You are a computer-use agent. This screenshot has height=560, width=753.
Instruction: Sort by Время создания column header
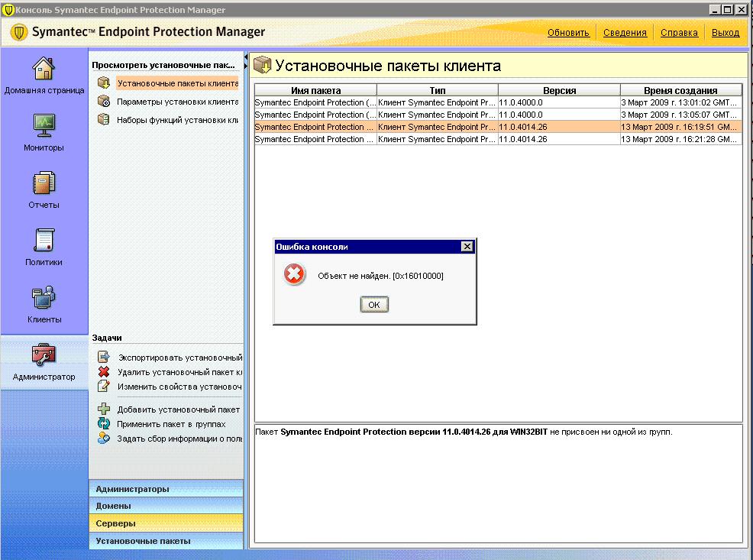(x=681, y=90)
